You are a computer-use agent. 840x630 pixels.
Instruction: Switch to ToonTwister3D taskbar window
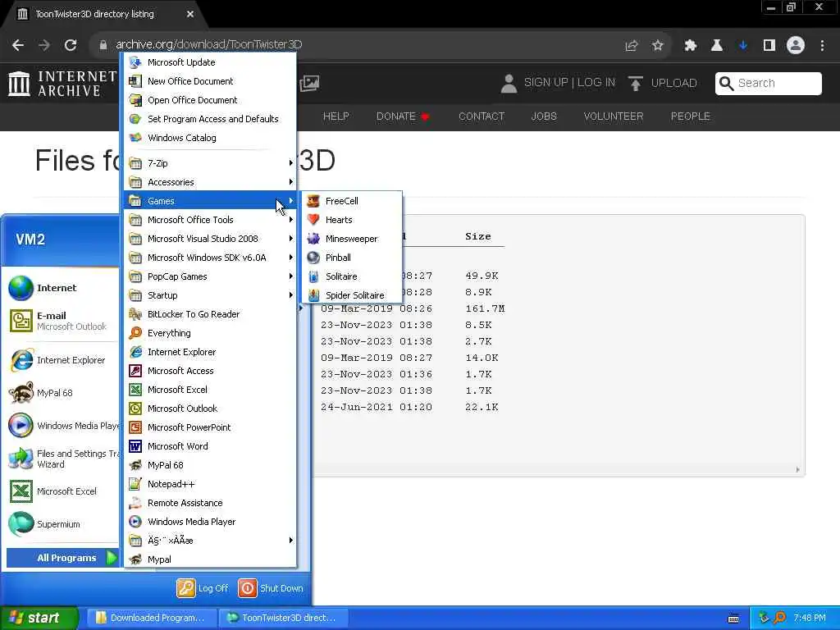pyautogui.click(x=283, y=618)
